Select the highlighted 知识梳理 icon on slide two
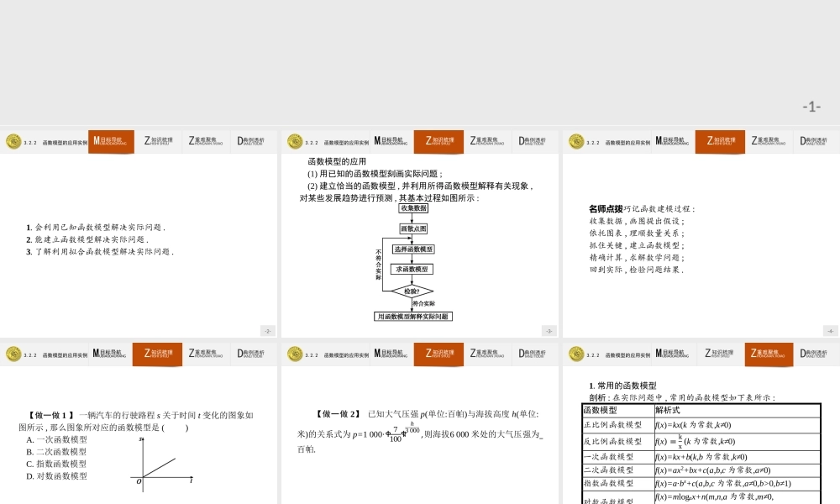Viewport: 840px width, 504px height. click(x=438, y=141)
